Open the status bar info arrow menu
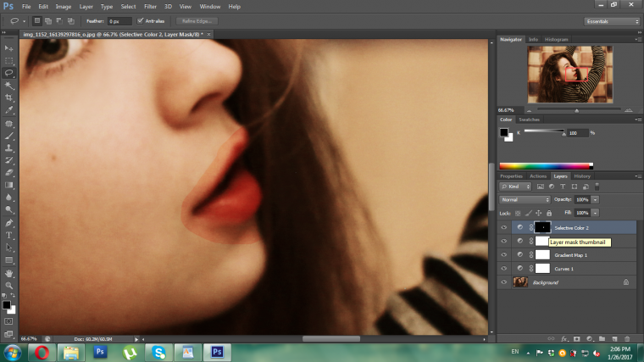Screen dimensions: 644x362 click(136, 339)
